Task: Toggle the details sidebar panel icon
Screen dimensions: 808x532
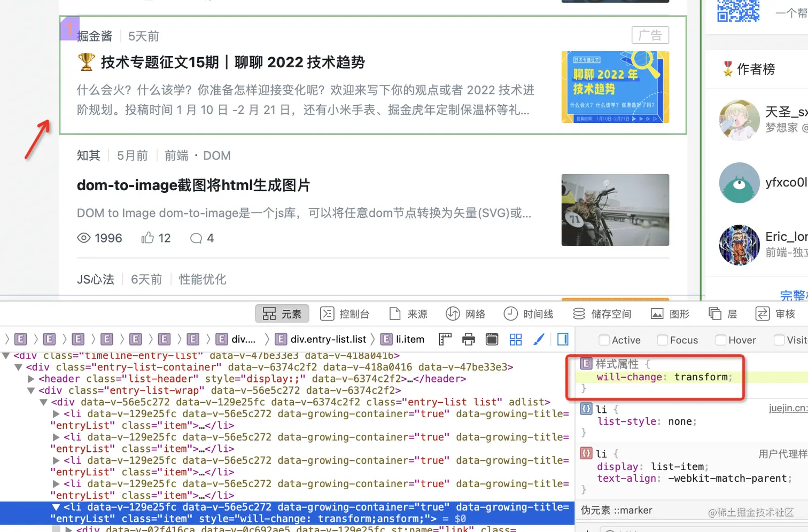Action: tap(563, 339)
